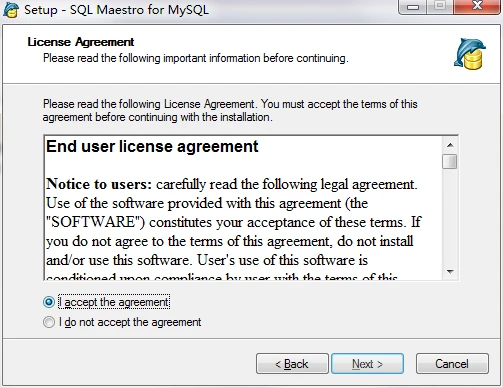
Task: Click the license scrollbar thumb
Action: point(450,162)
